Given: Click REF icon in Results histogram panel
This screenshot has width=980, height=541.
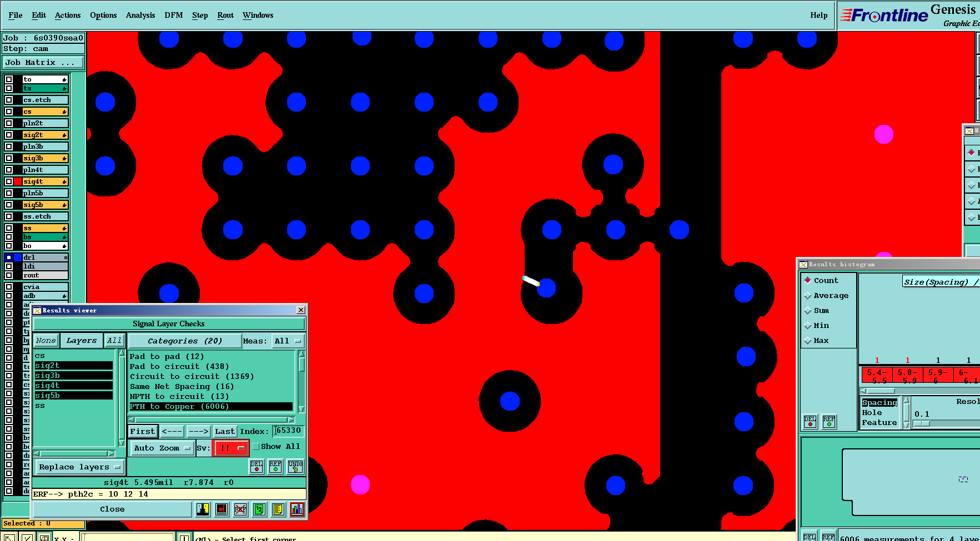Looking at the screenshot, I should pos(829,422).
